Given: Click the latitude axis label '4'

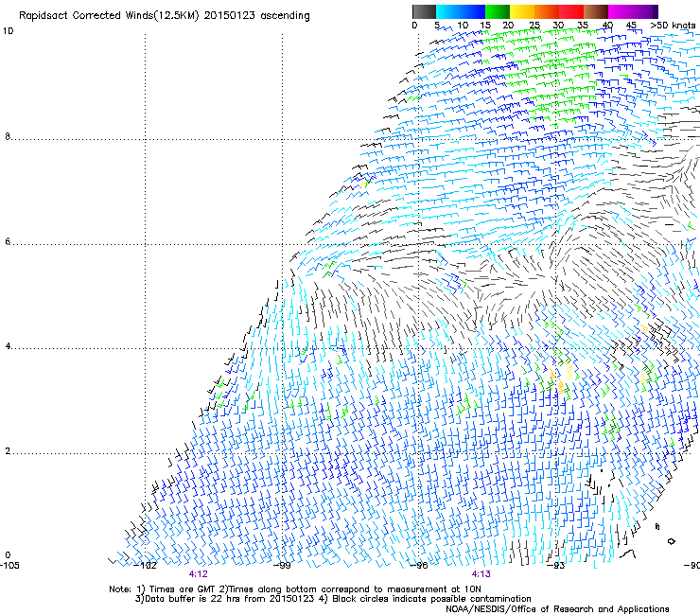Looking at the screenshot, I should (8, 346).
